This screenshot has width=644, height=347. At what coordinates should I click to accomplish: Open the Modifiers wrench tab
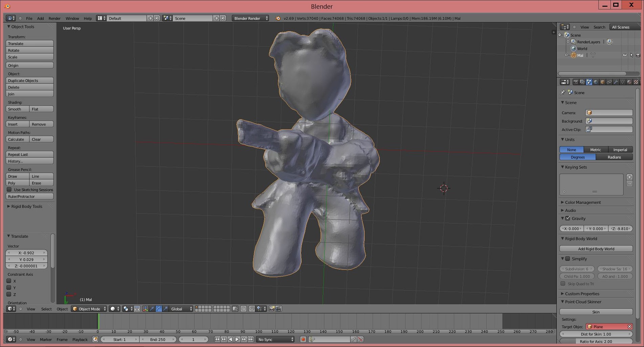[616, 82]
